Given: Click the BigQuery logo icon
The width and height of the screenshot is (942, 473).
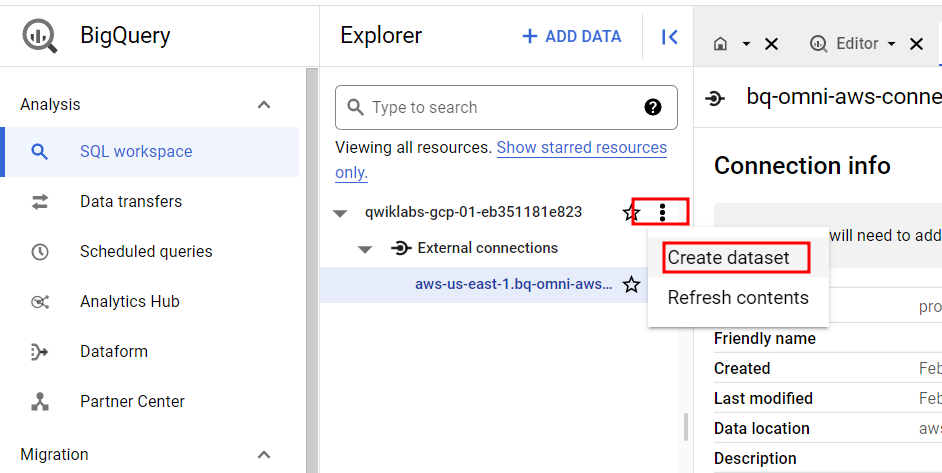Looking at the screenshot, I should pos(40,35).
